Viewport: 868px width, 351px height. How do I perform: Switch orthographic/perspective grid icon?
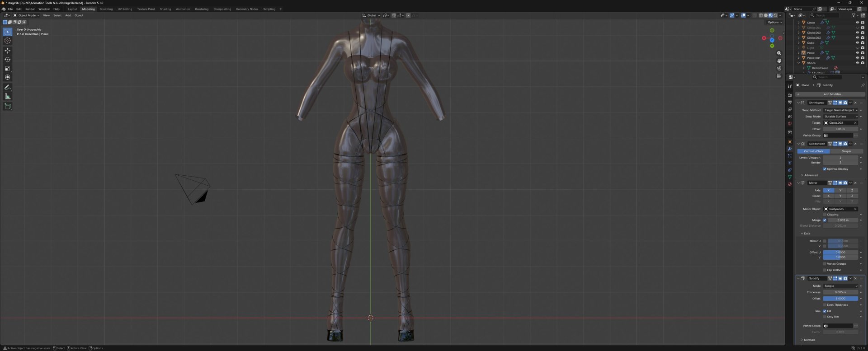(779, 76)
